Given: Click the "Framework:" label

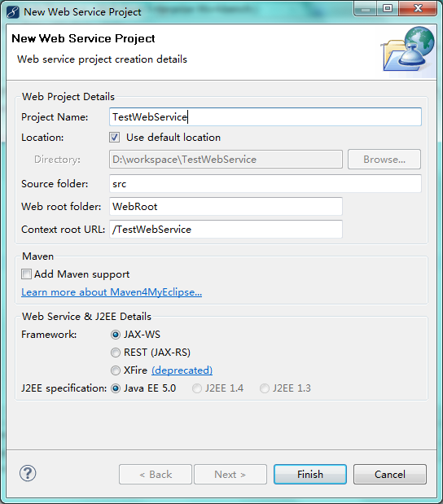Looking at the screenshot, I should [49, 335].
